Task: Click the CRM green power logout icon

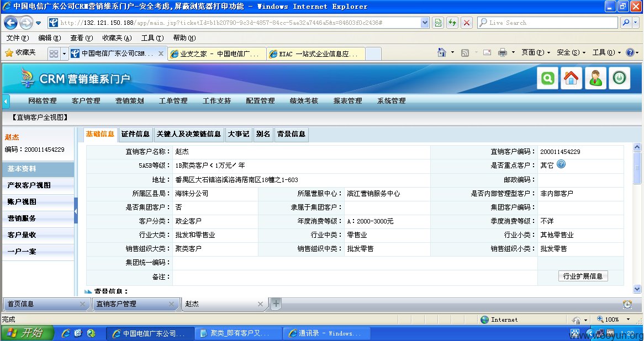Action: [x=619, y=78]
